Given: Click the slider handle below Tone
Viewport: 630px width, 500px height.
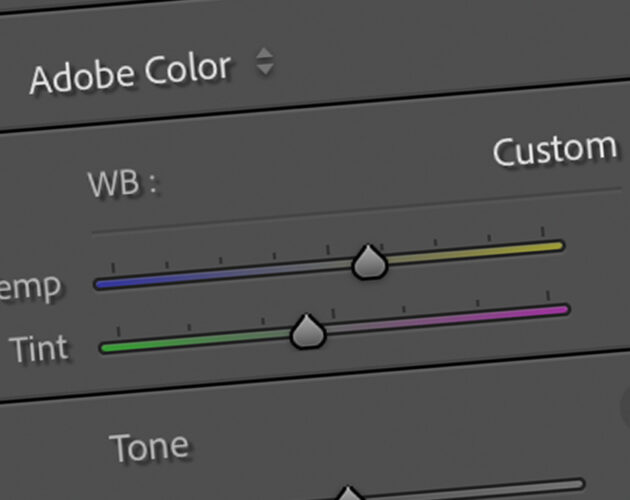Looking at the screenshot, I should 348,493.
